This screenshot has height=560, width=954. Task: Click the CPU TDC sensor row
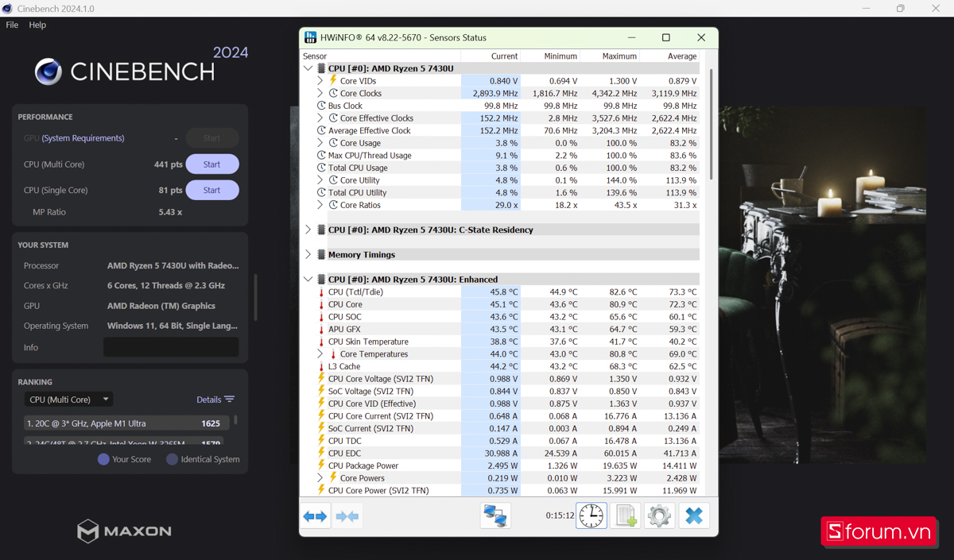click(x=500, y=441)
